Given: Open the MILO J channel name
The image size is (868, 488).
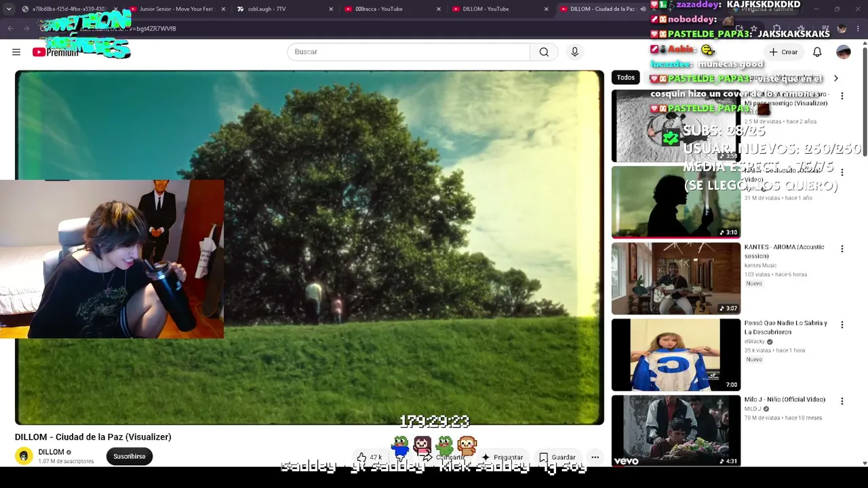Looking at the screenshot, I should tap(753, 409).
